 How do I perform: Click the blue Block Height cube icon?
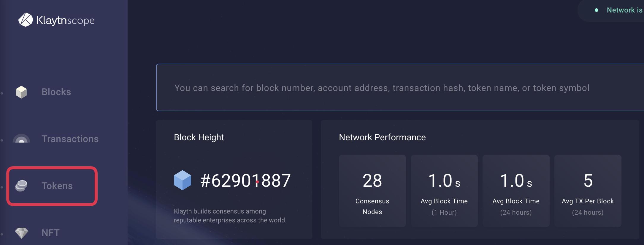tap(183, 180)
